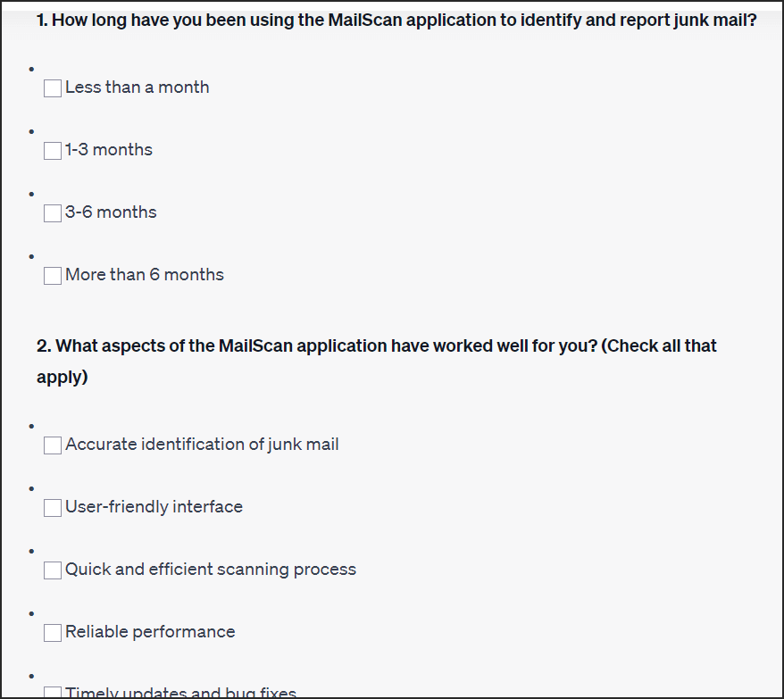Tick the checkbox beside 'Less than a month'
This screenshot has height=699, width=784.
tap(53, 88)
